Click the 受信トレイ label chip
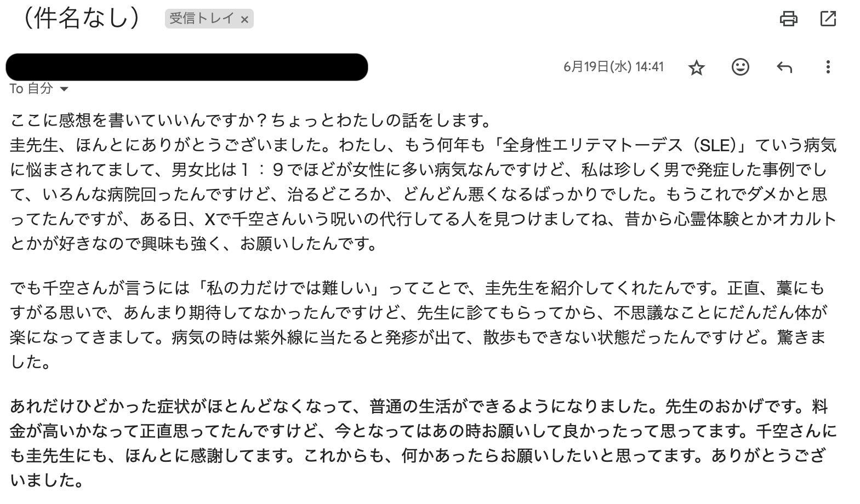The height and width of the screenshot is (504, 860). (202, 19)
